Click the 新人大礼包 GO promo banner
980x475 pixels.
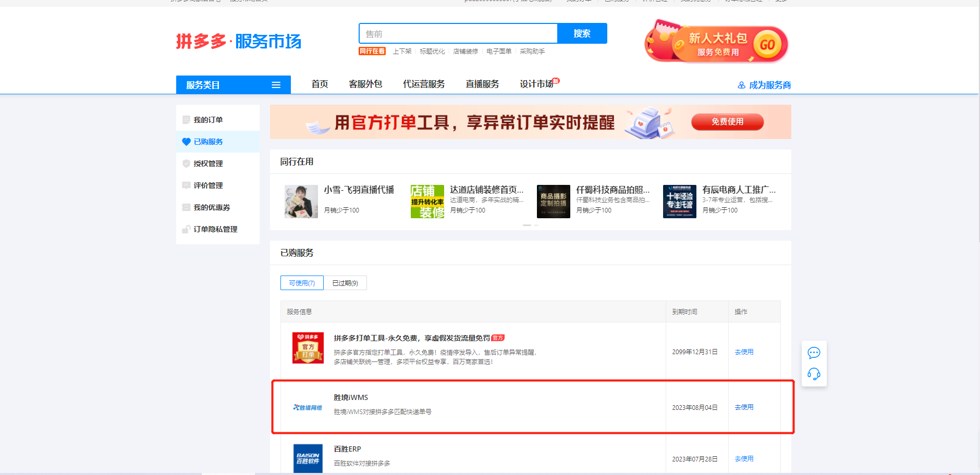coord(716,42)
